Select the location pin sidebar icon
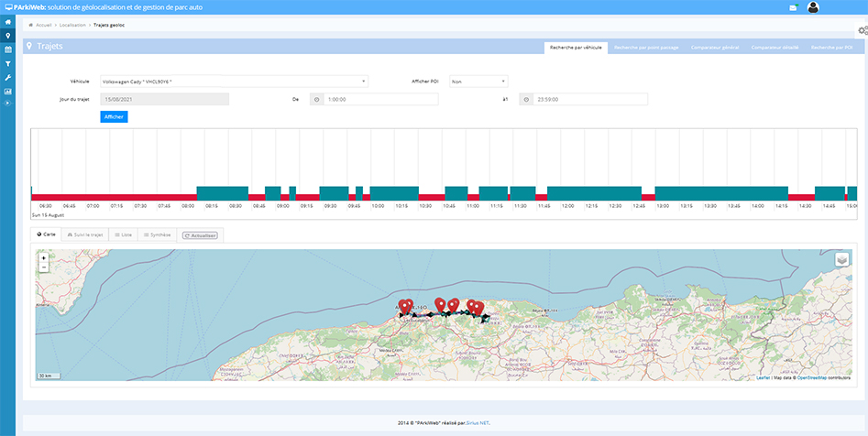Image resolution: width=868 pixels, height=436 pixels. [8, 36]
